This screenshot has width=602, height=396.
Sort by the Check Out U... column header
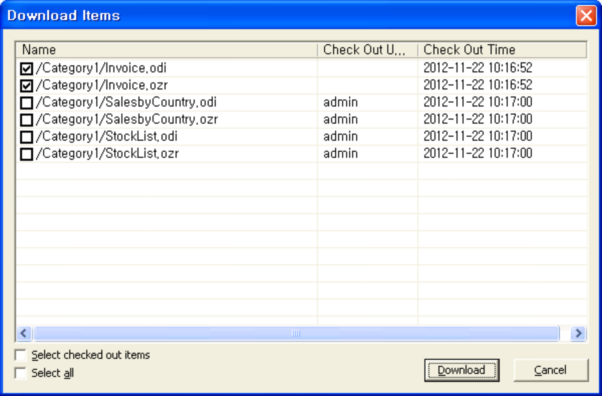click(367, 50)
